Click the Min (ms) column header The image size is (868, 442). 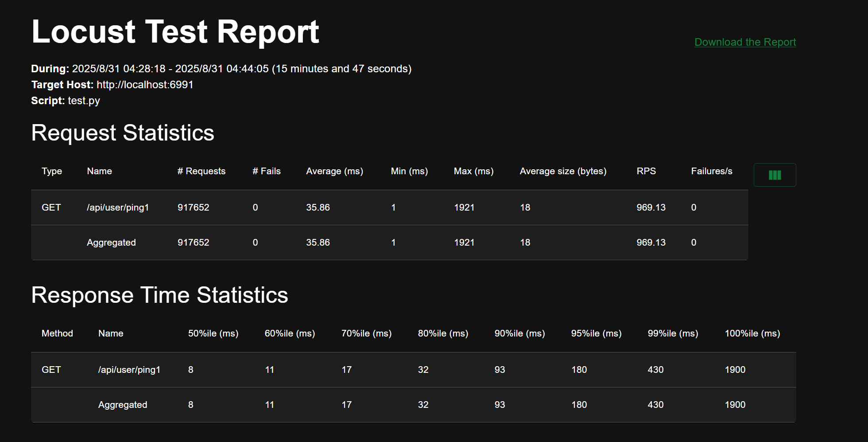(x=409, y=171)
